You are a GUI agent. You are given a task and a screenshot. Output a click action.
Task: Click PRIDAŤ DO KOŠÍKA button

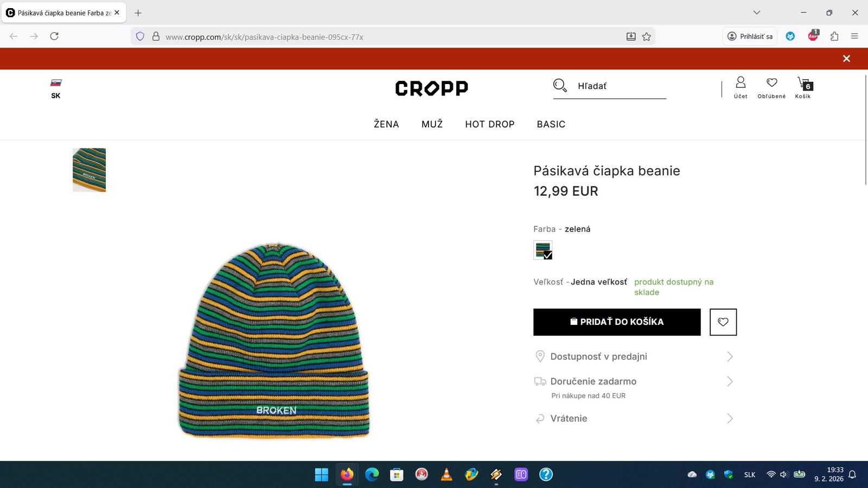tap(617, 322)
